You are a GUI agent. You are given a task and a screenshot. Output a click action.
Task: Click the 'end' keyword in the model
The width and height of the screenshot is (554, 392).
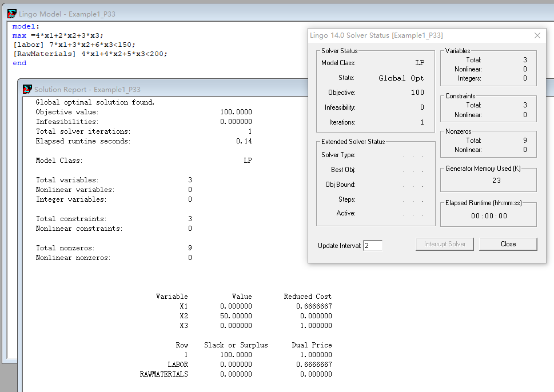point(19,63)
